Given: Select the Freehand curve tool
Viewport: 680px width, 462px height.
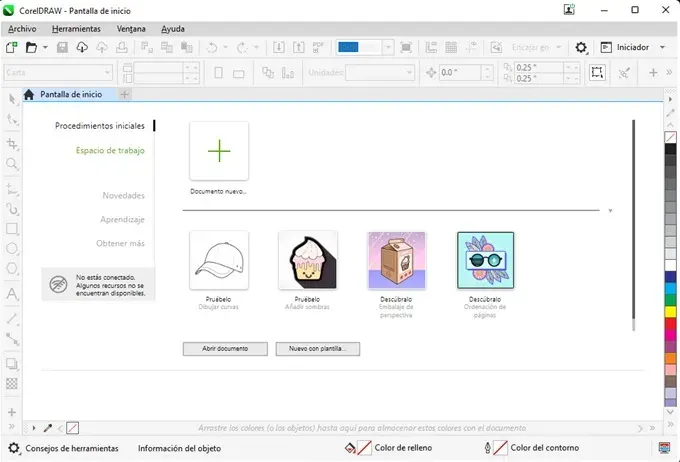Looking at the screenshot, I should (x=12, y=189).
